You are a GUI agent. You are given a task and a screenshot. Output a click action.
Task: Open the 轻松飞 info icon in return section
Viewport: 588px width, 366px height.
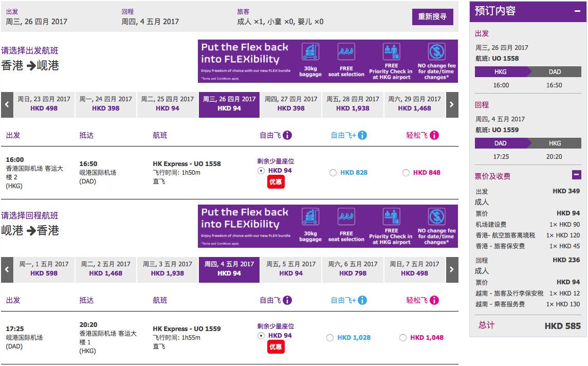(x=434, y=300)
